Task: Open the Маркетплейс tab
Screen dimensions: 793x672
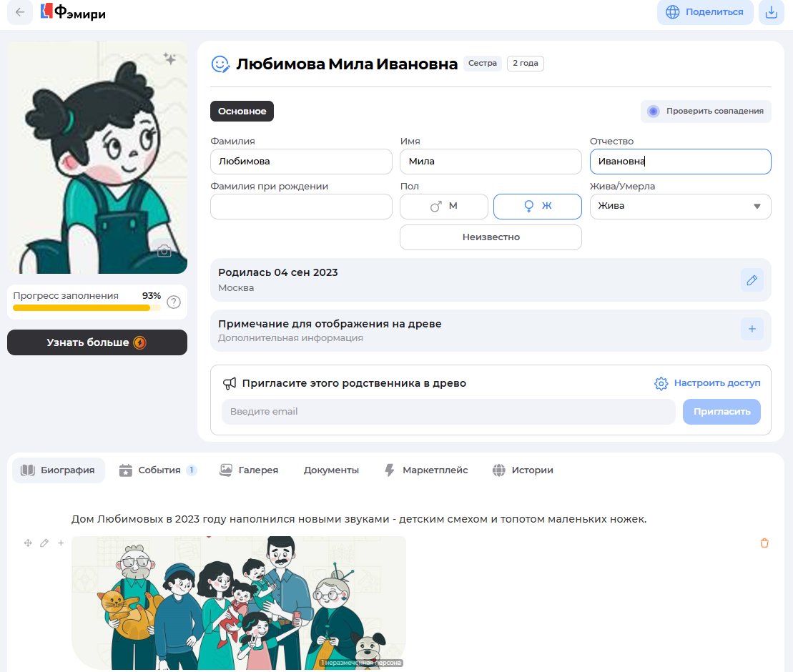Action: coord(426,470)
